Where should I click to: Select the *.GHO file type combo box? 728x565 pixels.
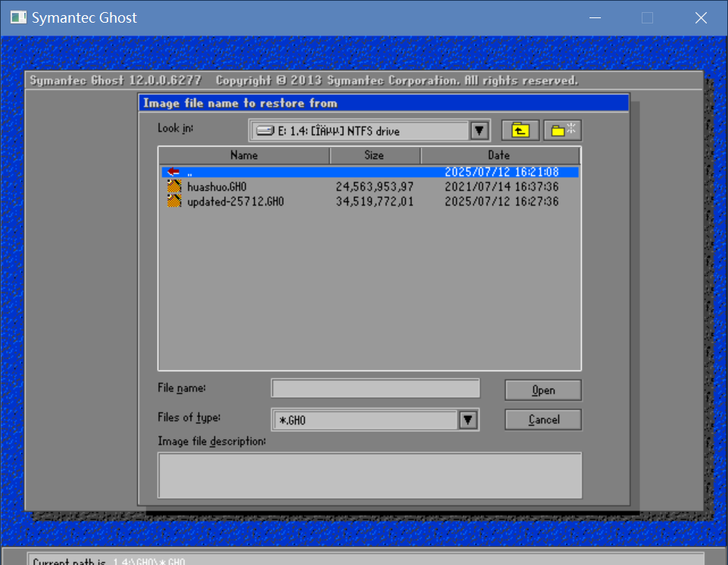pyautogui.click(x=375, y=420)
